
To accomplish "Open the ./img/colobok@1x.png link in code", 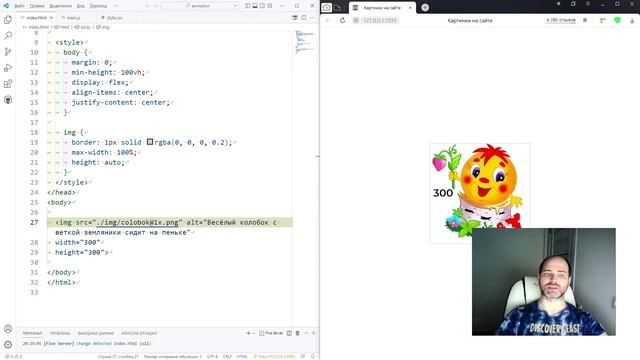I will (x=139, y=222).
